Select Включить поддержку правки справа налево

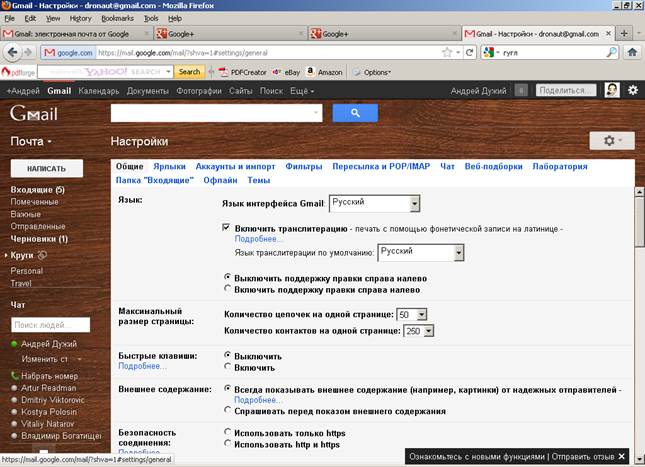pos(227,288)
